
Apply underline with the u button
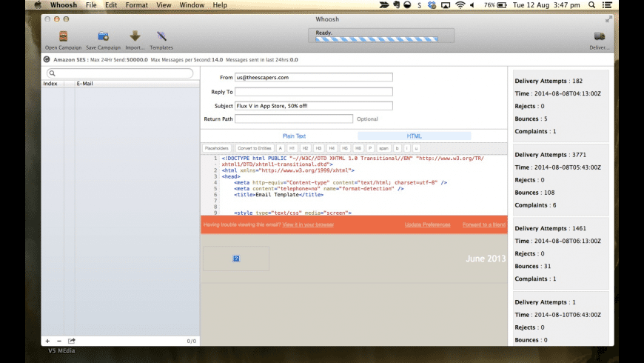coord(416,148)
